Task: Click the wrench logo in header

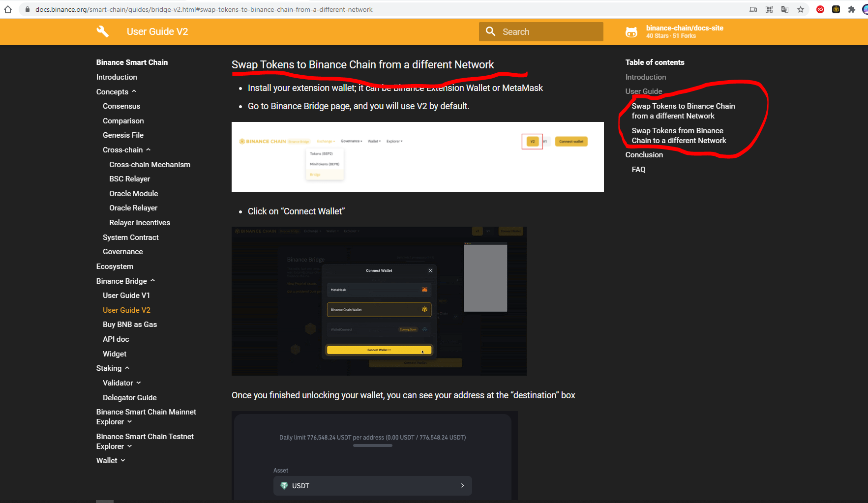Action: tap(102, 31)
